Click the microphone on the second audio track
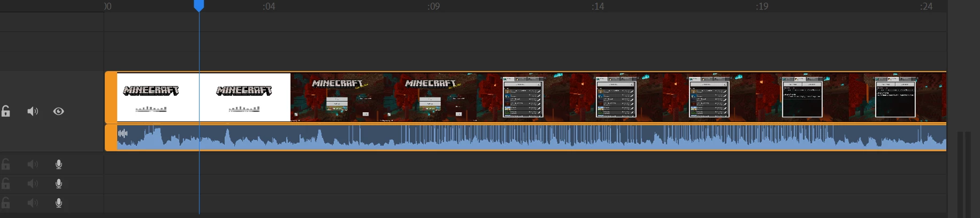Viewport: 980px width, 218px height. pyautogui.click(x=59, y=184)
